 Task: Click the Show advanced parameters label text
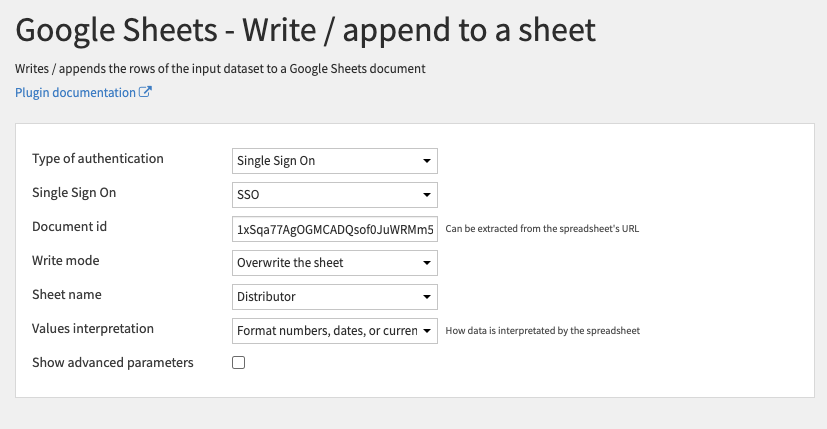[x=113, y=363]
